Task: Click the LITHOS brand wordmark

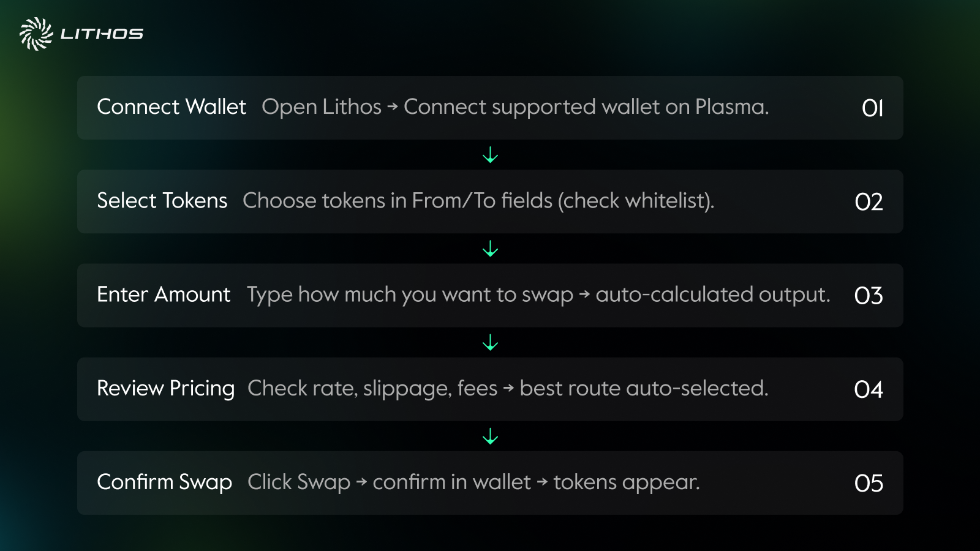Action: coord(102,34)
